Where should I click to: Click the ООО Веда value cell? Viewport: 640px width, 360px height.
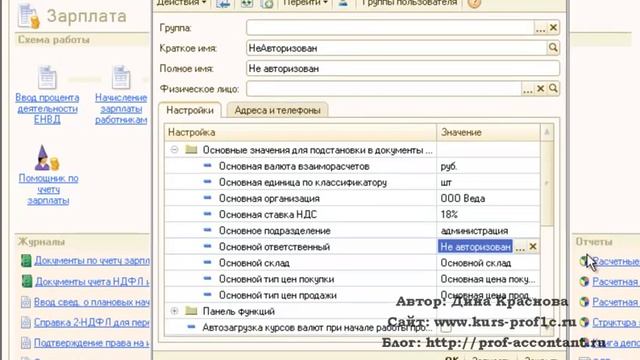coord(488,198)
